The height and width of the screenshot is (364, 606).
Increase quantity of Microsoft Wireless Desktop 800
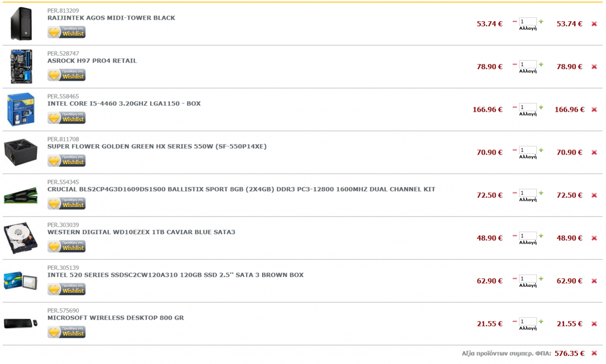[541, 322]
